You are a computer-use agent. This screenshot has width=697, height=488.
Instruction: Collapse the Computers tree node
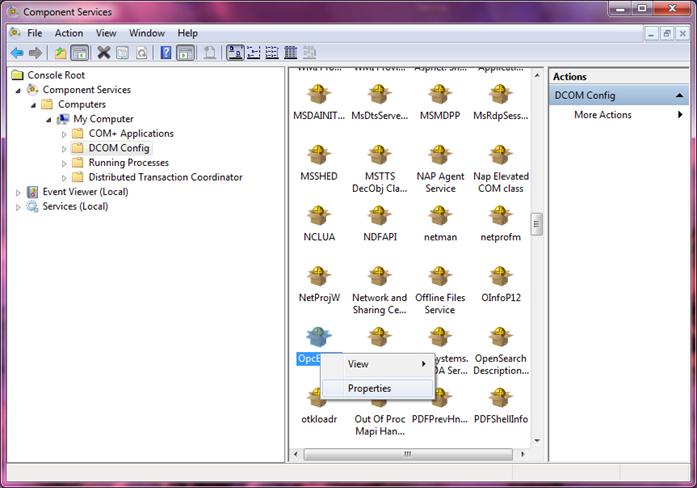pyautogui.click(x=33, y=105)
